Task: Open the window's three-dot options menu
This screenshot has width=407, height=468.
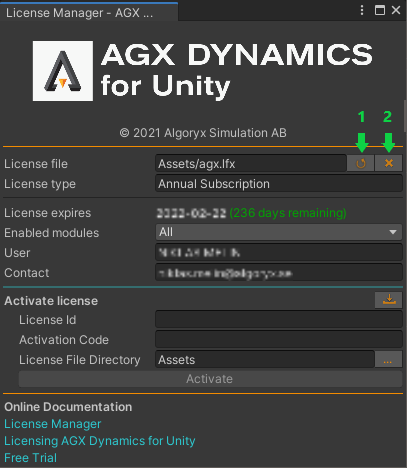Action: click(x=362, y=10)
